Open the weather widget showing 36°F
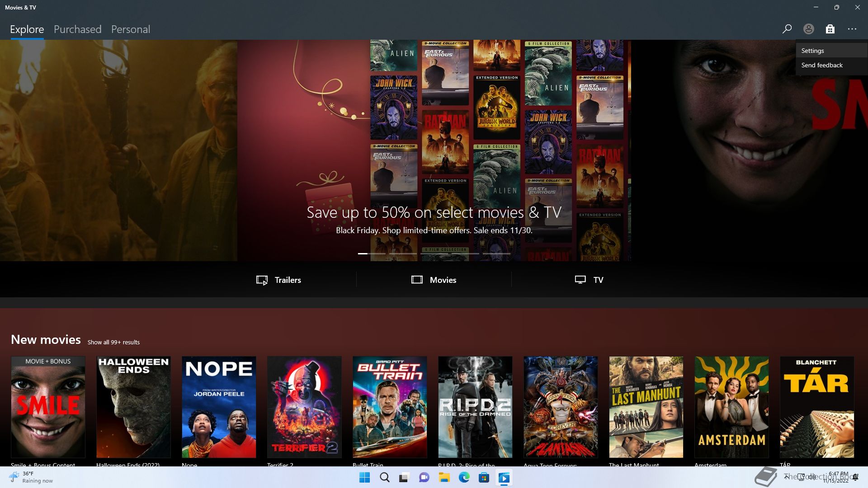868x488 pixels. point(32,477)
